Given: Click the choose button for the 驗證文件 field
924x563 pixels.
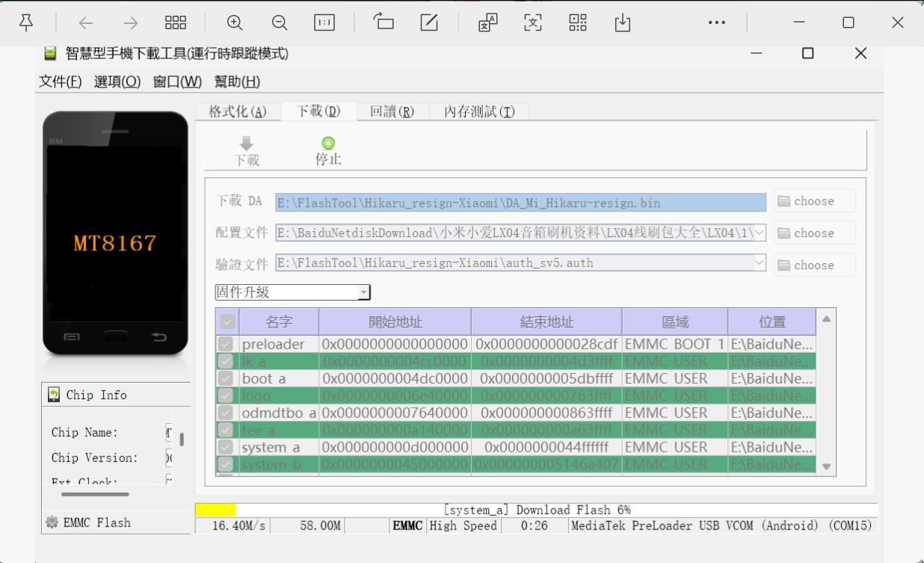Looking at the screenshot, I should (814, 264).
